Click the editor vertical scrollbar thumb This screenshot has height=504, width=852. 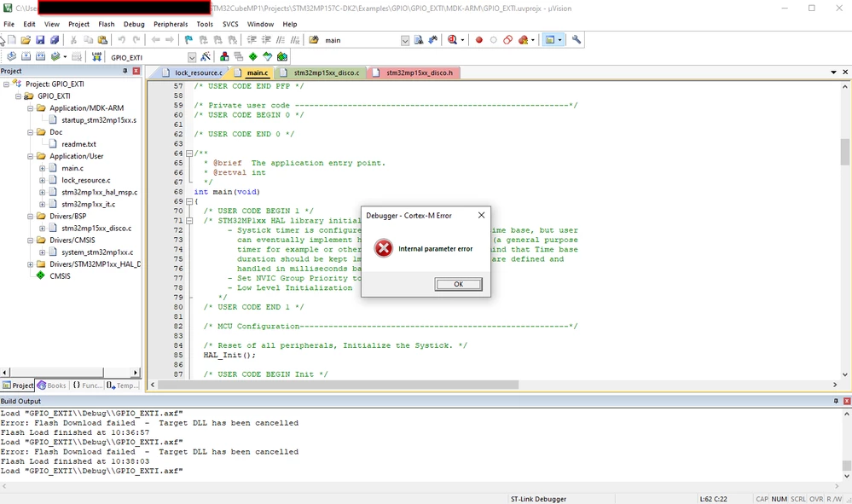click(x=845, y=152)
